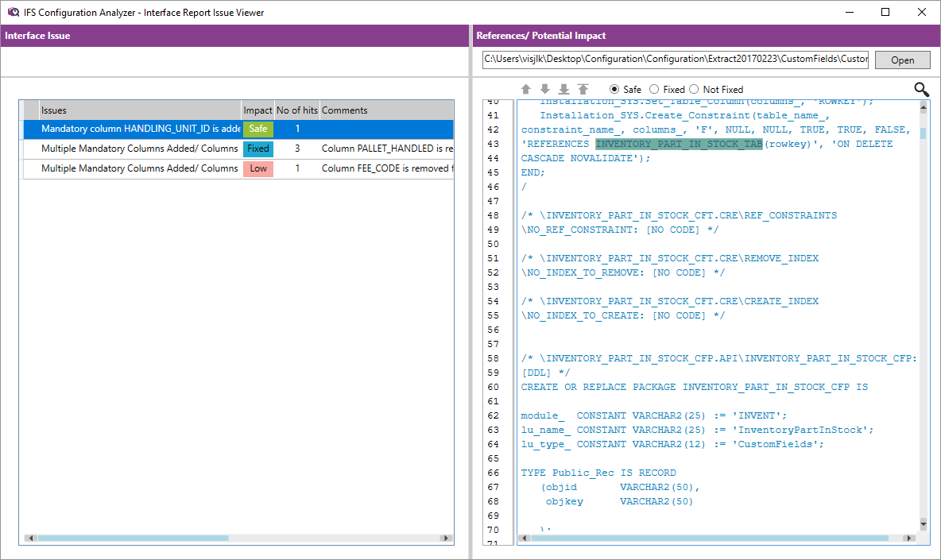The width and height of the screenshot is (941, 560).
Task: Click the Open button
Action: coord(902,60)
